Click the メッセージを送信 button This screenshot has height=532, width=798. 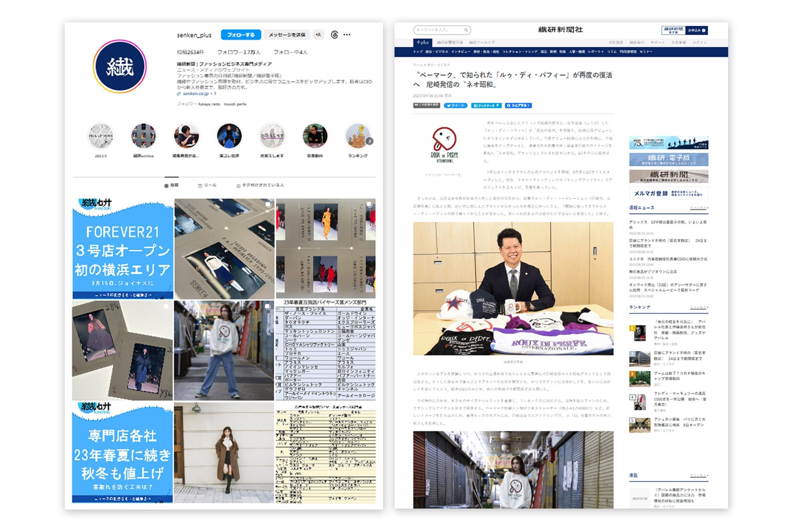[x=287, y=35]
